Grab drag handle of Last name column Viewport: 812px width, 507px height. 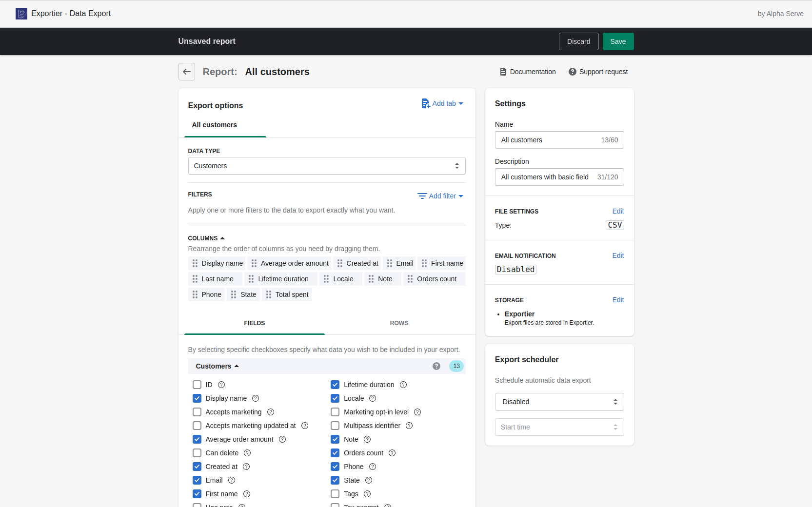pos(195,279)
